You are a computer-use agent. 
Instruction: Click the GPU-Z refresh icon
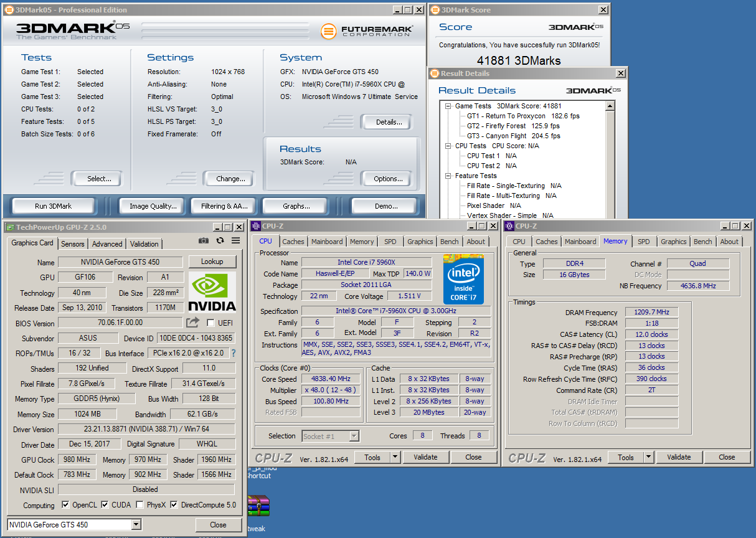point(220,240)
